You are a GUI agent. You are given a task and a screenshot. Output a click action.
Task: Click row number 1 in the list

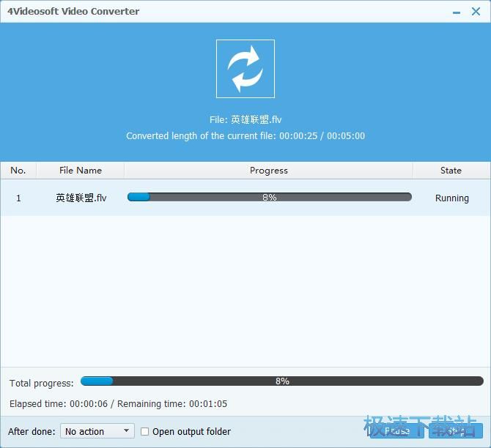[x=18, y=198]
